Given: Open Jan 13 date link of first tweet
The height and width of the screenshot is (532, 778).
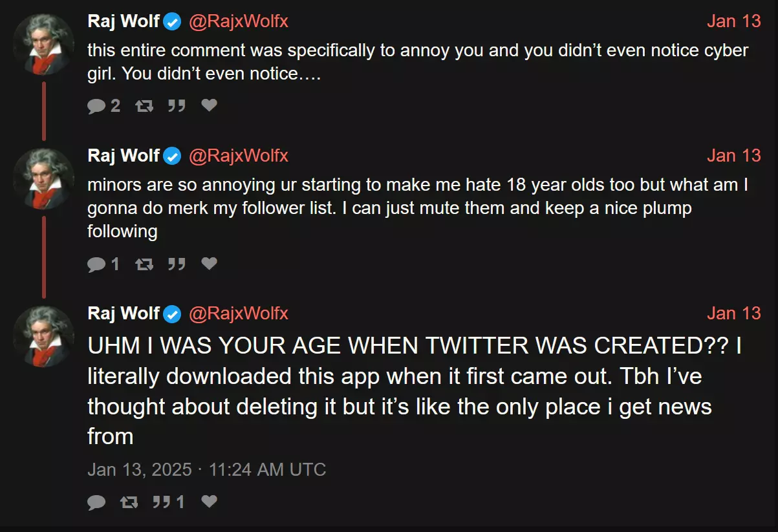Looking at the screenshot, I should tap(733, 21).
